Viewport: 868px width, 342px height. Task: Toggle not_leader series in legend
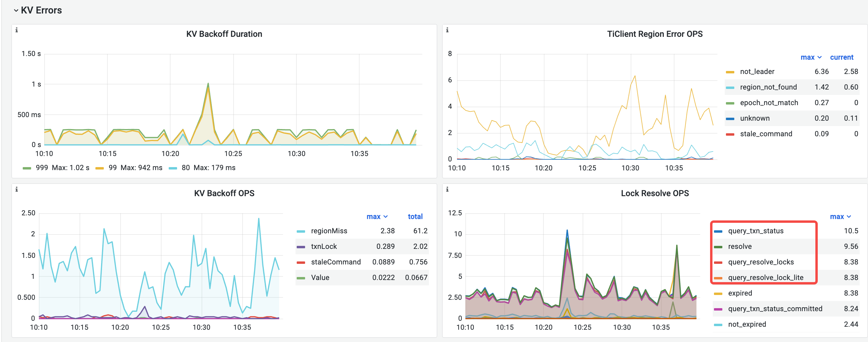click(757, 72)
